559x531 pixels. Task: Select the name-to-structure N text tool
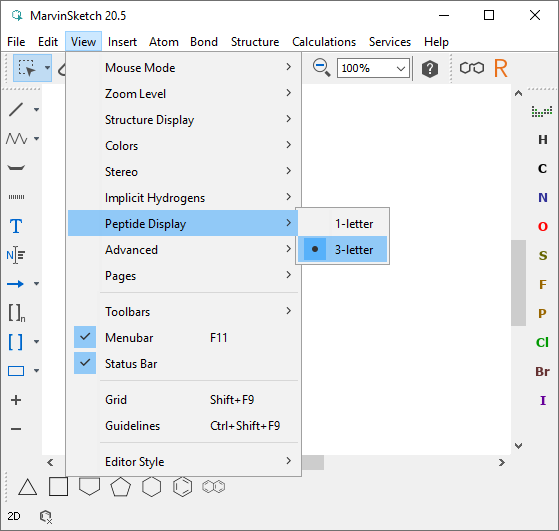[16, 255]
